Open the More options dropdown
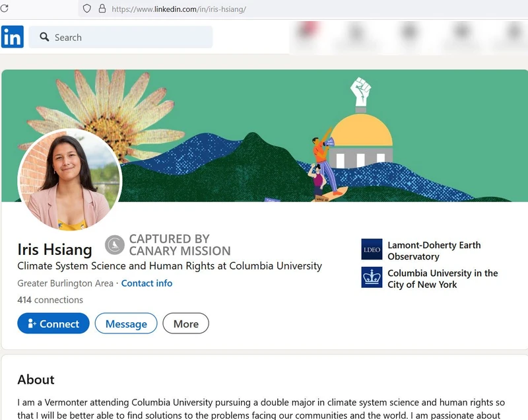The width and height of the screenshot is (528, 420). click(x=185, y=324)
